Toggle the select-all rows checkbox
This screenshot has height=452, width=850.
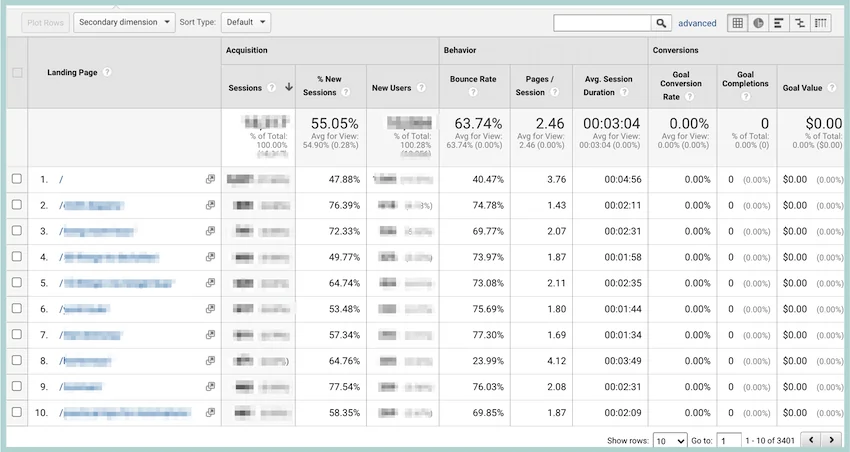tap(17, 73)
